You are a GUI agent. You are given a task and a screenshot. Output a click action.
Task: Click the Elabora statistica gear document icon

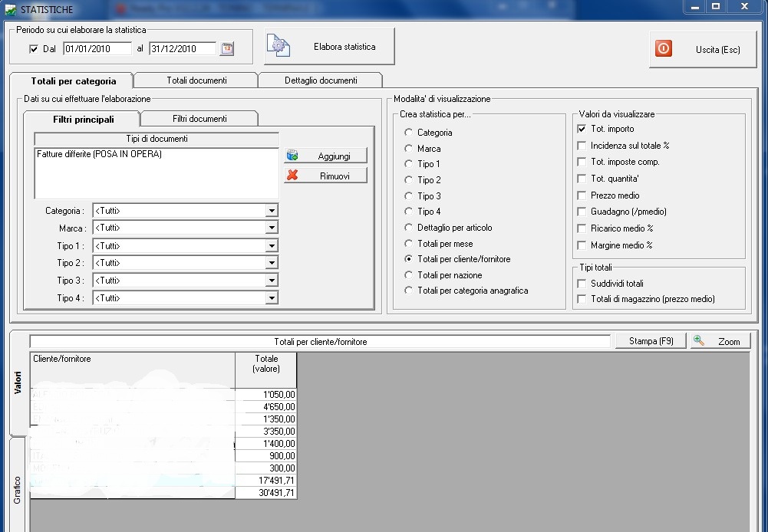[x=279, y=46]
